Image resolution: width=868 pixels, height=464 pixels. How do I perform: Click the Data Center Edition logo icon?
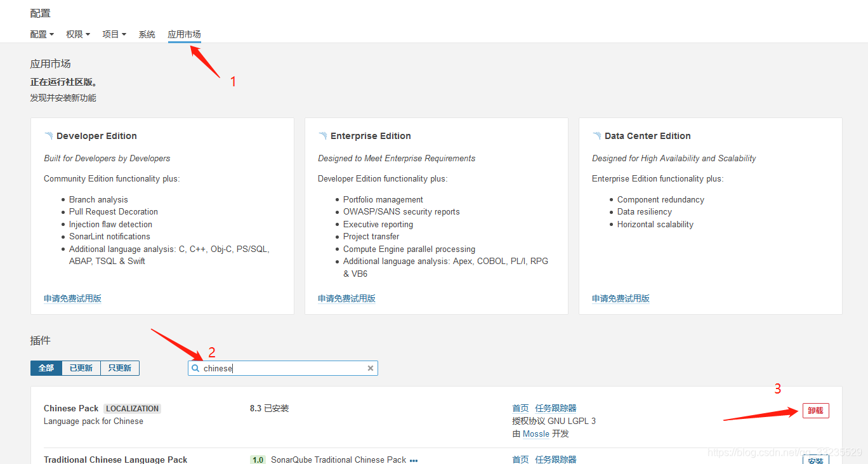(597, 136)
